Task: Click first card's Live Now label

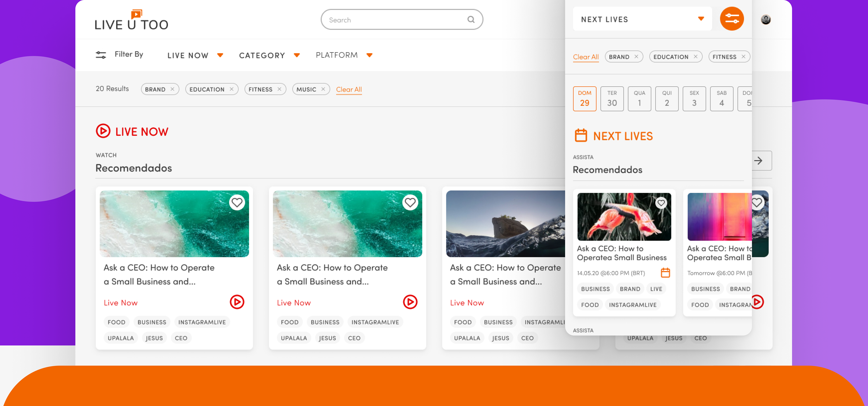Action: (x=121, y=303)
